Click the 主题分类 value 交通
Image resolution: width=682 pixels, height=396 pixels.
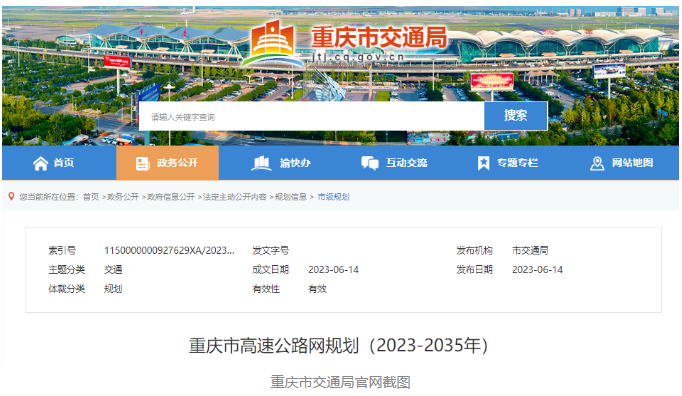pos(113,269)
